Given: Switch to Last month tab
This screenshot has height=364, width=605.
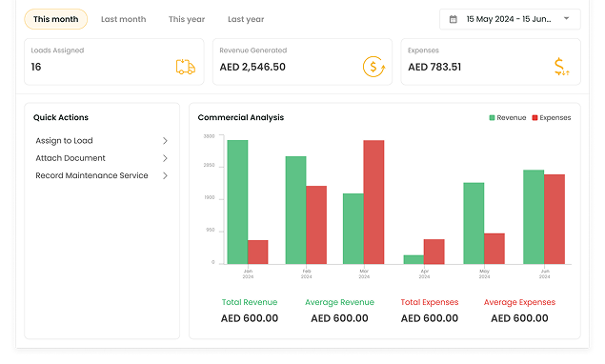Looking at the screenshot, I should [x=124, y=19].
